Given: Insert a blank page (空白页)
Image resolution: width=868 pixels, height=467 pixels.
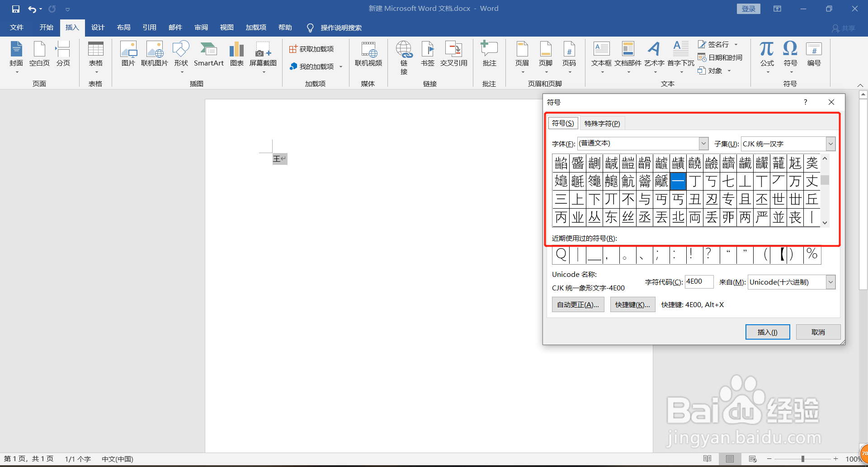Looking at the screenshot, I should (x=39, y=54).
